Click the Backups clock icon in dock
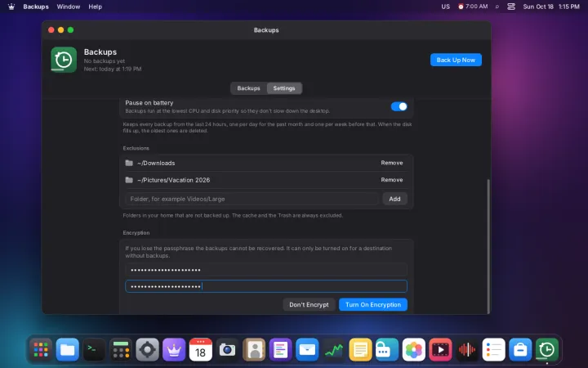 point(546,350)
